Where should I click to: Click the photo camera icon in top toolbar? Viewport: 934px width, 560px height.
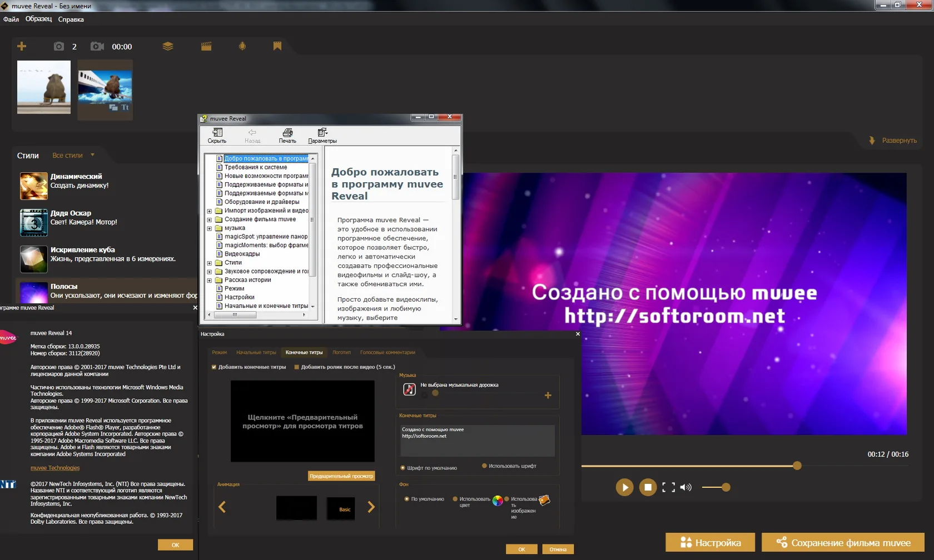click(x=58, y=46)
